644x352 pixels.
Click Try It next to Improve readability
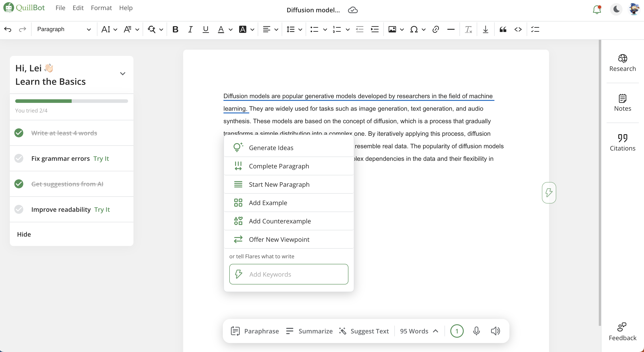pyautogui.click(x=102, y=210)
